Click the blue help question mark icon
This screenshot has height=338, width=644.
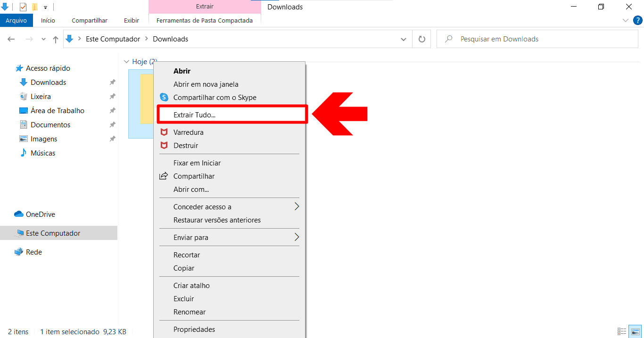(x=637, y=20)
